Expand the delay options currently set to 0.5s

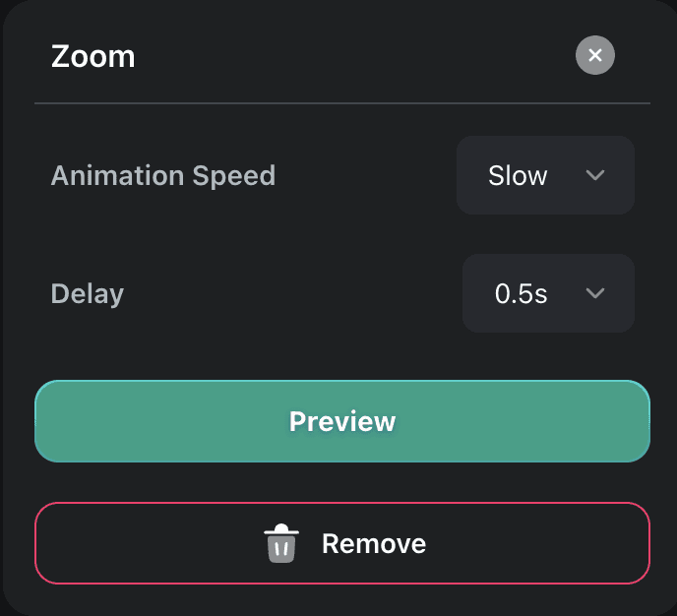pos(548,293)
